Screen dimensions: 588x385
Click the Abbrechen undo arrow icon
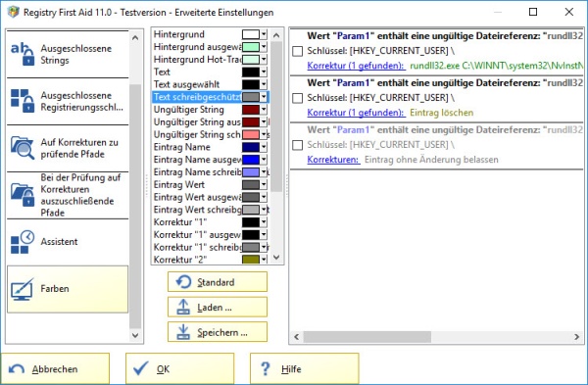pos(17,369)
